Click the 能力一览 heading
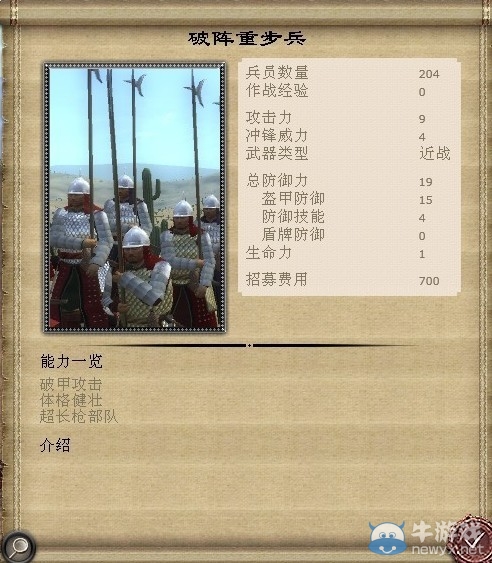 point(71,361)
